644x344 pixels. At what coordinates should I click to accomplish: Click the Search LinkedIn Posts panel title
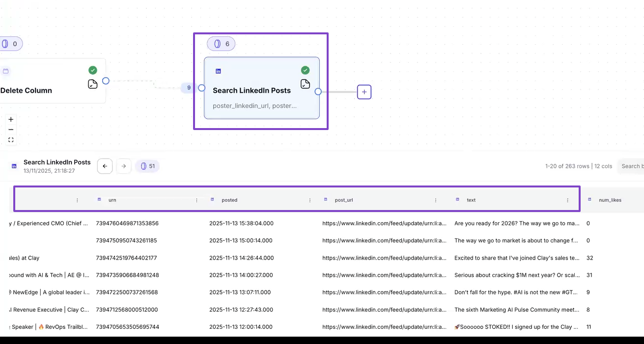point(57,162)
